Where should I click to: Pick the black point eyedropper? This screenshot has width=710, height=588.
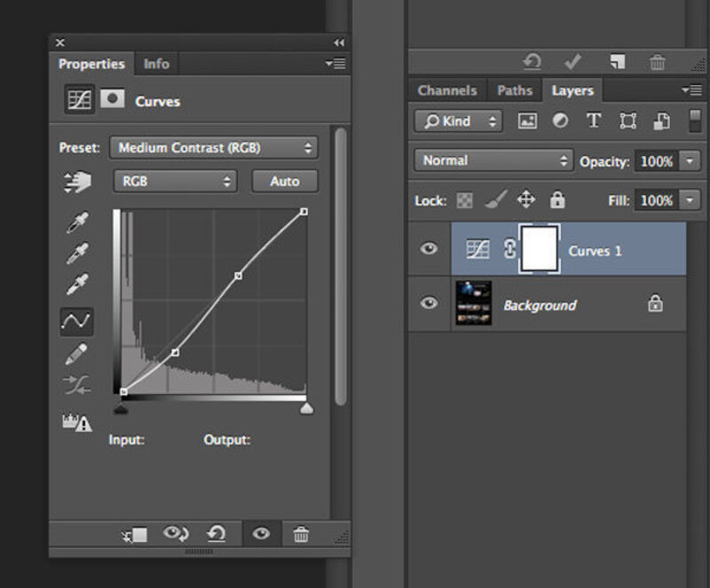tap(77, 222)
